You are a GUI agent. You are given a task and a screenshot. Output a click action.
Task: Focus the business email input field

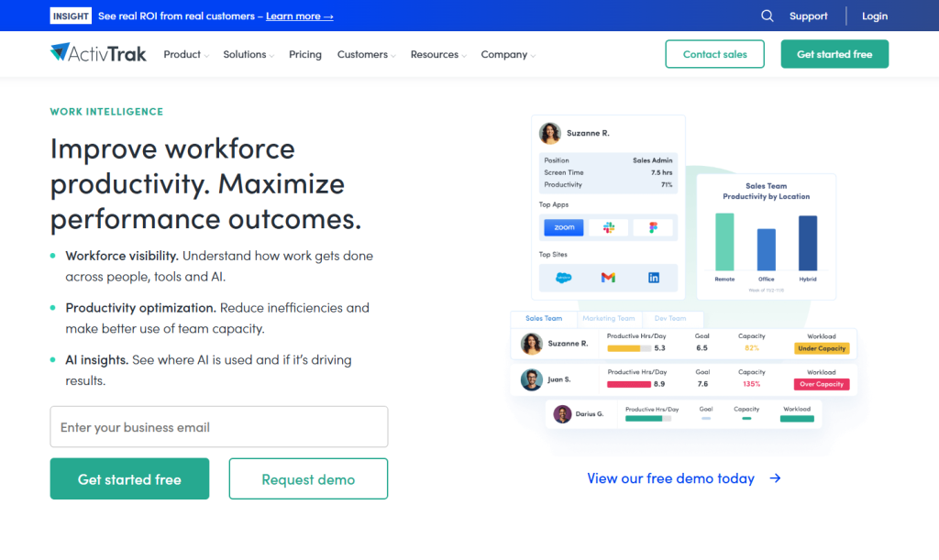pos(218,426)
